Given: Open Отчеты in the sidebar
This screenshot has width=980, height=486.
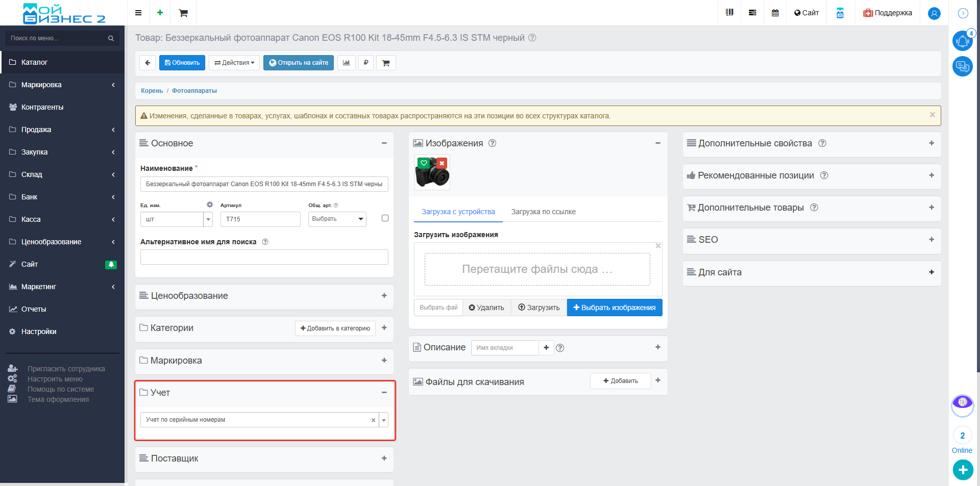Looking at the screenshot, I should click(x=62, y=309).
